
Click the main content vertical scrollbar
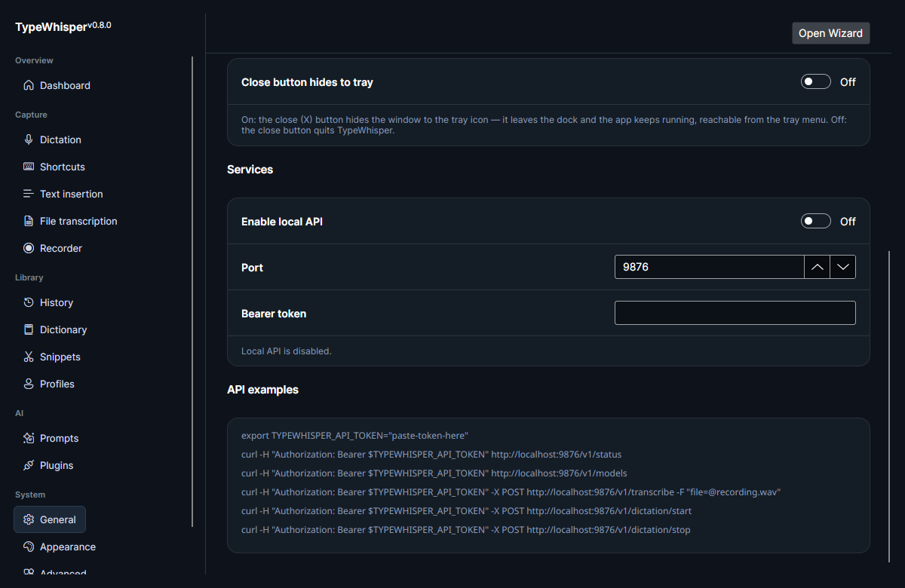pyautogui.click(x=889, y=406)
